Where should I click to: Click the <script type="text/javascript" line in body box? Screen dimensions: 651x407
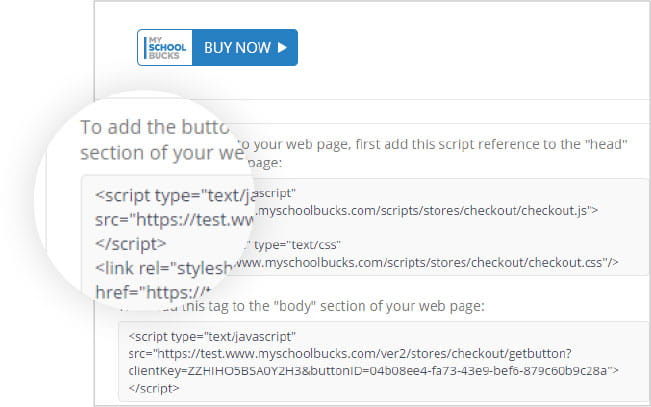point(212,336)
